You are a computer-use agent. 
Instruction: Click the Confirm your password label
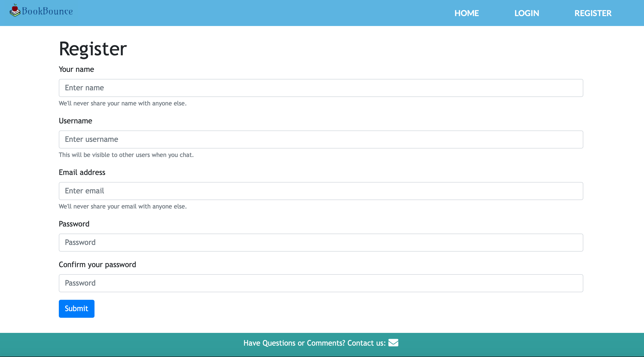click(97, 264)
